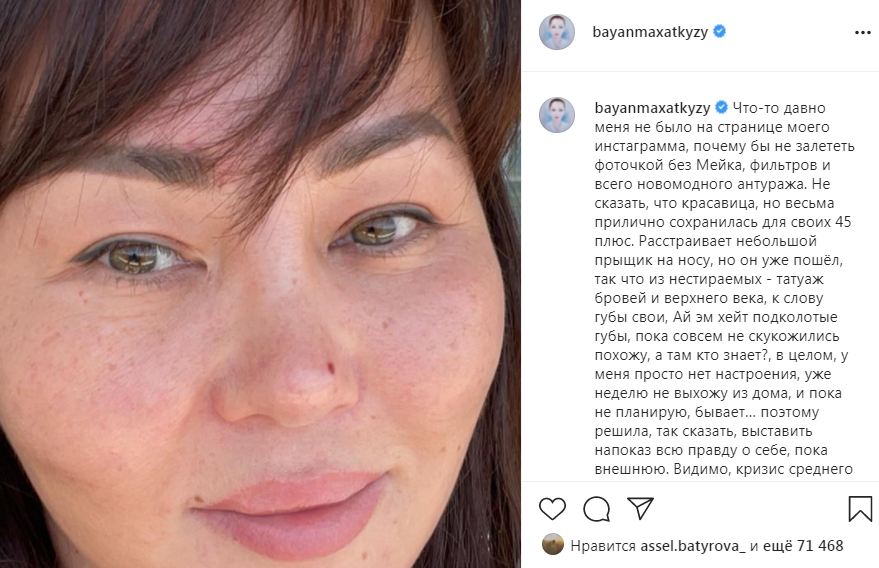Click verified badge in caption line
The height and width of the screenshot is (568, 879).
721,107
